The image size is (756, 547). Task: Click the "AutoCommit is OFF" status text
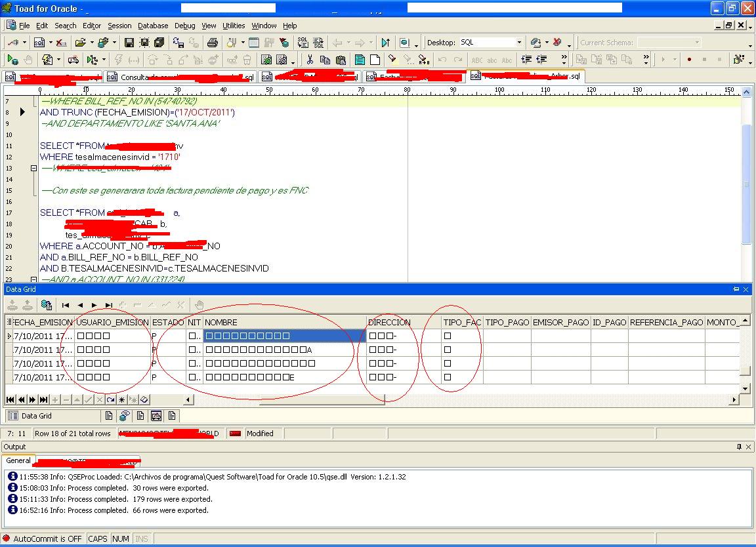coord(47,539)
